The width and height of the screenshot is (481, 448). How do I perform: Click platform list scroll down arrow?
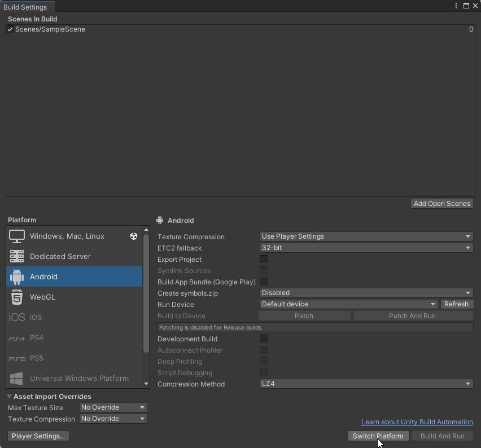tap(146, 384)
